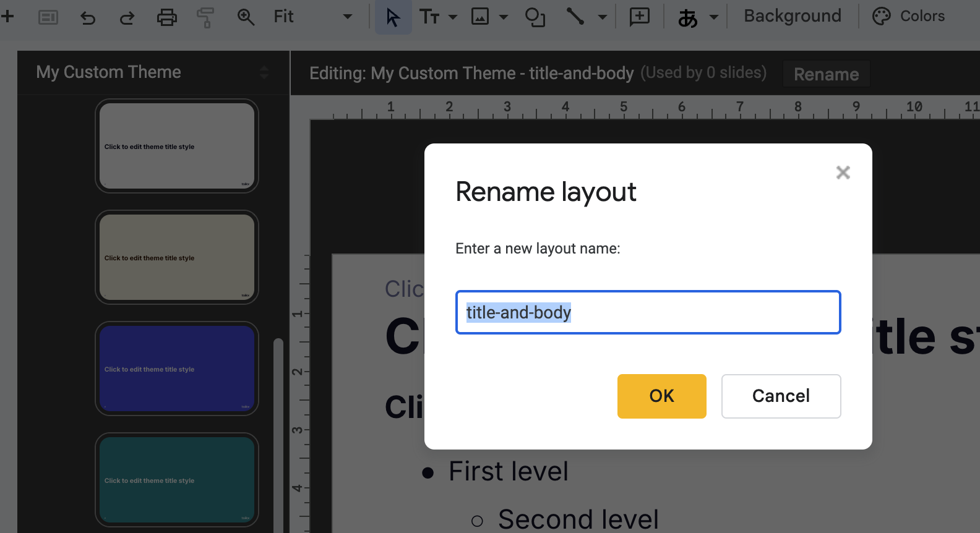Select the light gray layout thumbnail
The image size is (980, 533).
177,146
